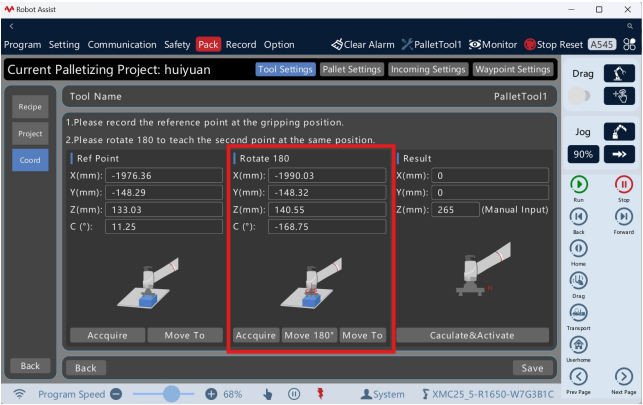The width and height of the screenshot is (643, 405).
Task: Click the Userhome icon
Action: tap(579, 344)
